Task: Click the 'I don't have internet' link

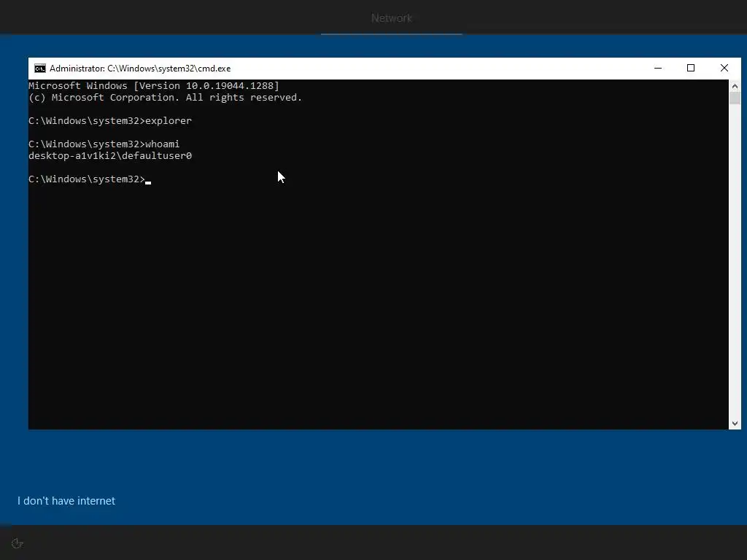Action: click(x=66, y=501)
